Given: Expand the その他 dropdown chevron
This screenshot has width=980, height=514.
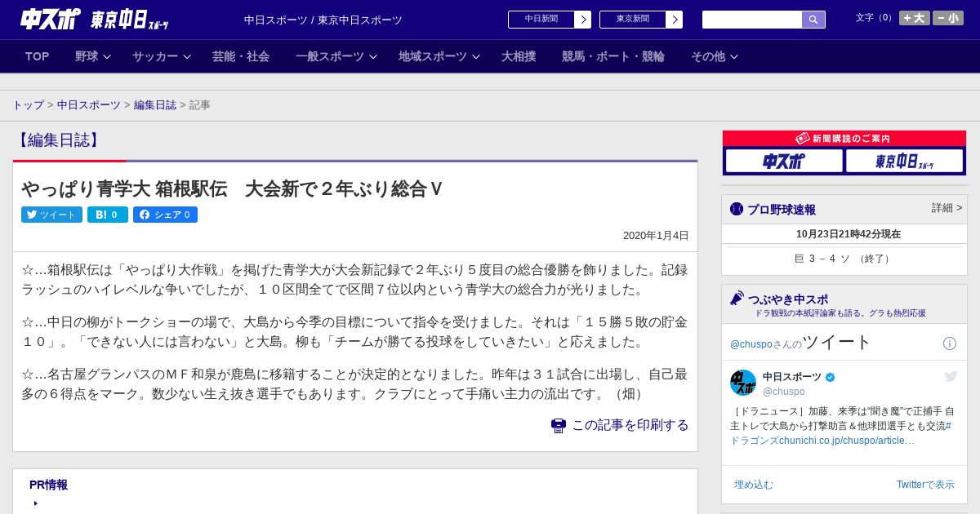Looking at the screenshot, I should pos(733,56).
